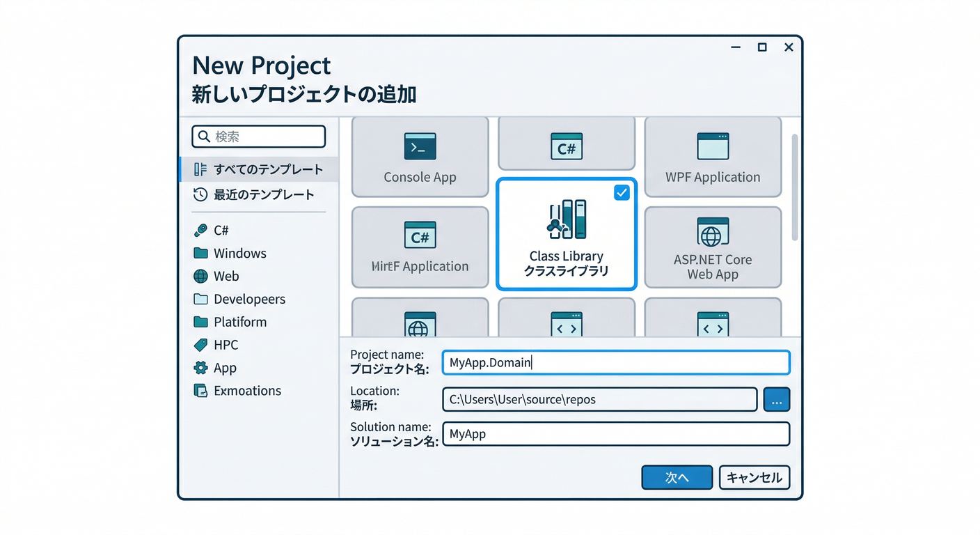
Task: Click the Platiform folder icon
Action: [x=200, y=322]
